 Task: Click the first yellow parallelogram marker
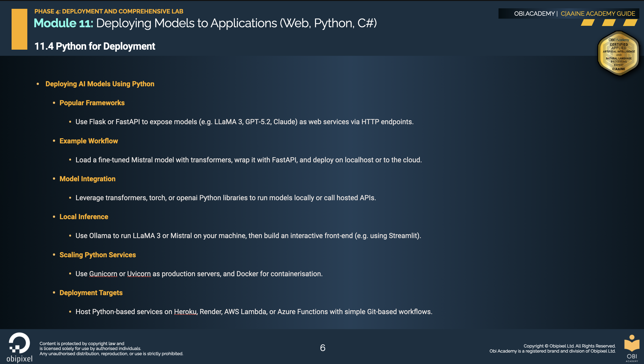point(588,23)
